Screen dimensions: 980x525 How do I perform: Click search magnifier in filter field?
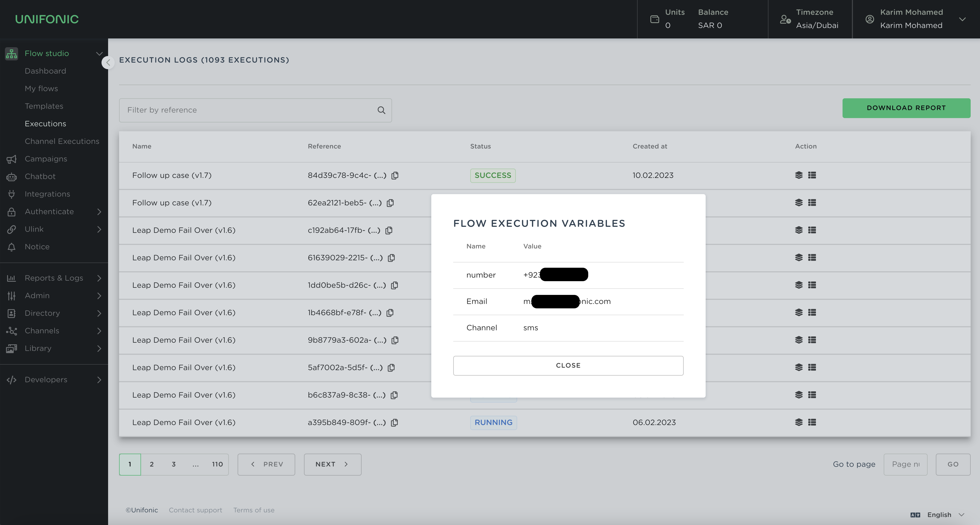point(381,110)
